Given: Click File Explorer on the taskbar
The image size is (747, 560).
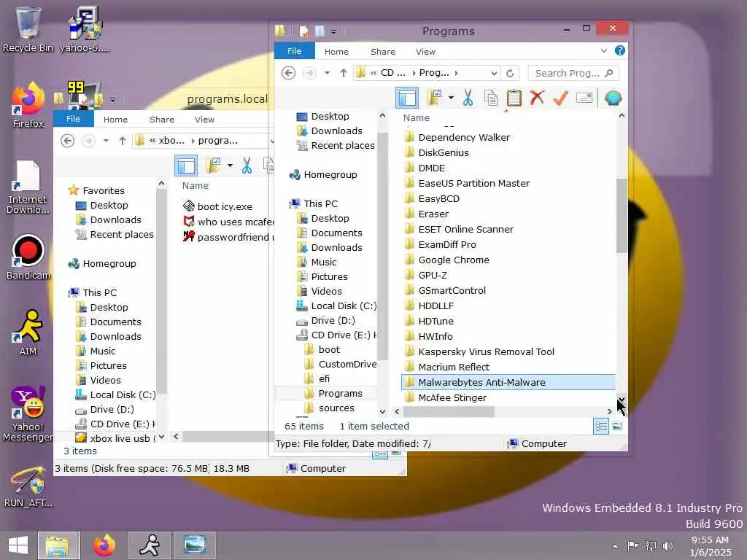Looking at the screenshot, I should [x=57, y=545].
